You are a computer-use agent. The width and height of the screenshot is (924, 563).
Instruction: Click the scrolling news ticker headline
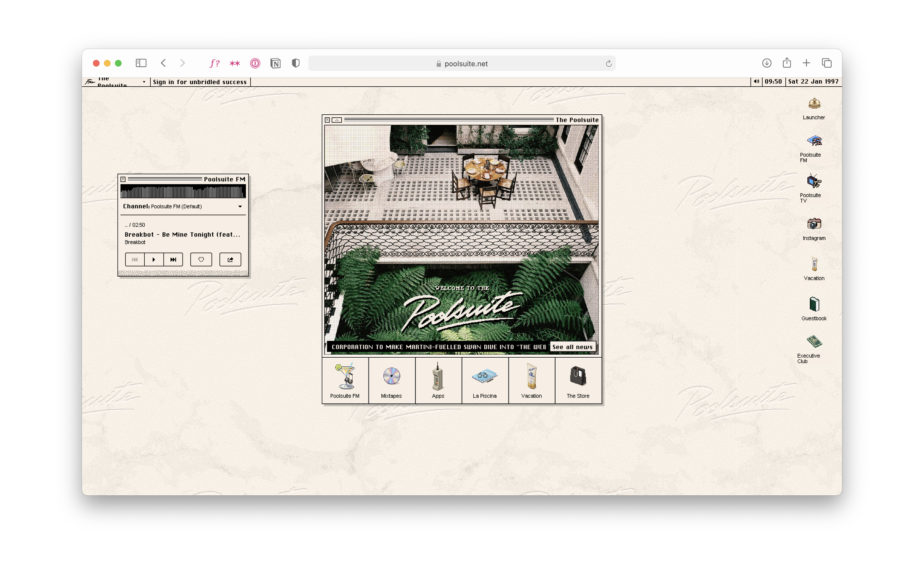(438, 347)
